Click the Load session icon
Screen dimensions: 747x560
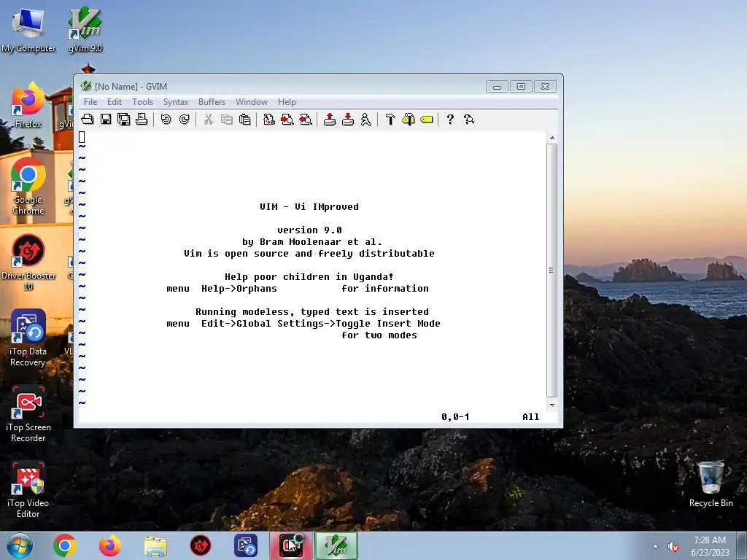coord(330,119)
